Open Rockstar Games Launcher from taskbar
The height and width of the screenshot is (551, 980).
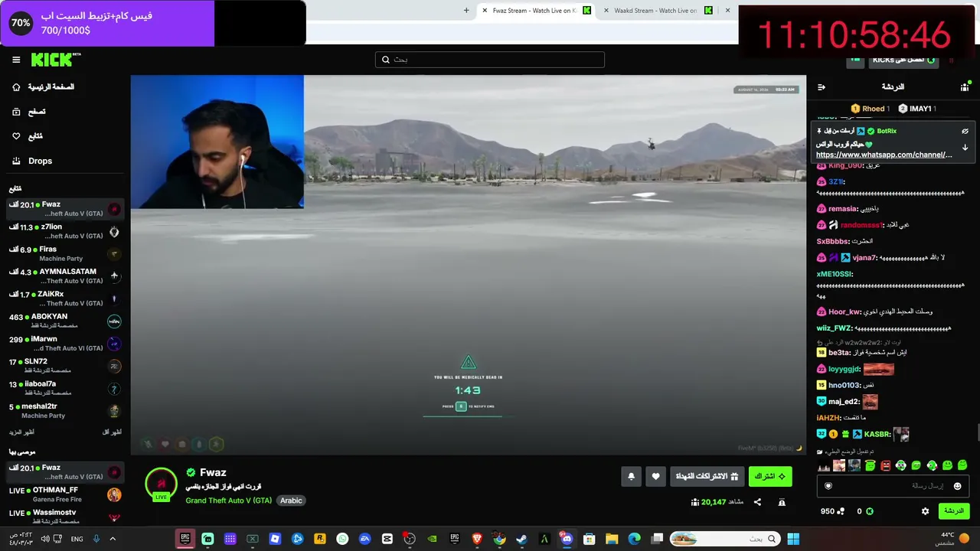[x=319, y=539]
